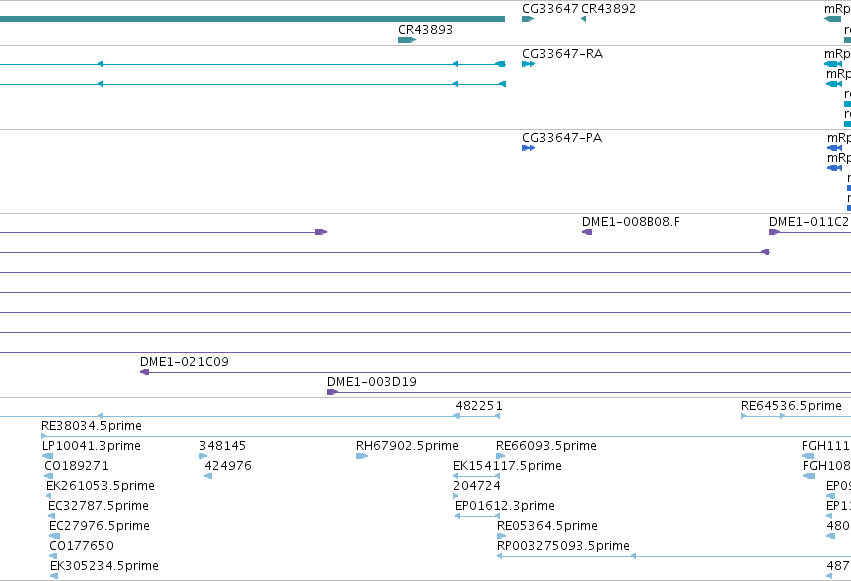Click the RH67902.5prime EST arrow glyph
851x581 pixels.
coord(361,456)
